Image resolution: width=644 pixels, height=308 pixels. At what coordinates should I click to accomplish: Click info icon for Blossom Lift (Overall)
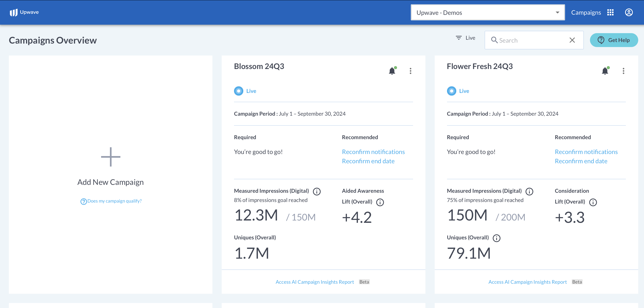tap(380, 202)
